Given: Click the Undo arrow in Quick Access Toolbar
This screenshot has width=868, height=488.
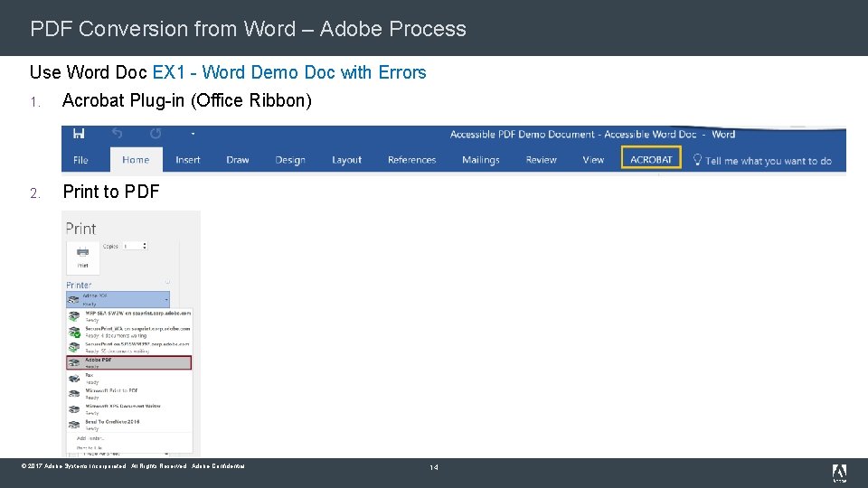Looking at the screenshot, I should click(117, 134).
